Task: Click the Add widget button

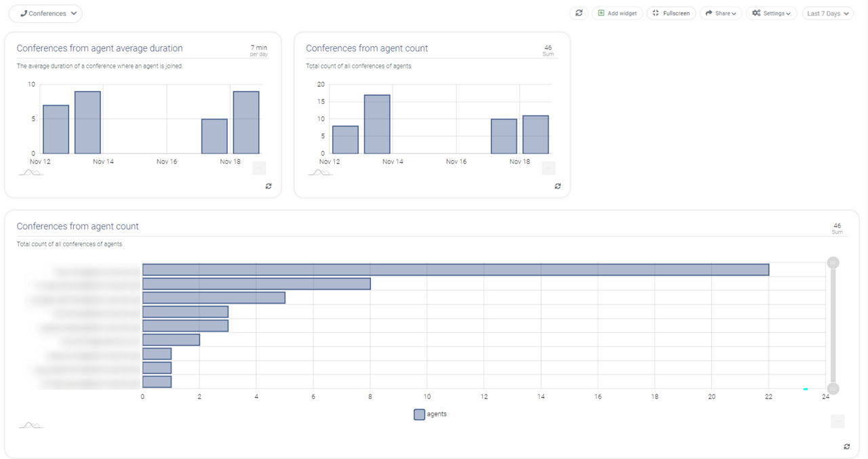Action: click(617, 14)
